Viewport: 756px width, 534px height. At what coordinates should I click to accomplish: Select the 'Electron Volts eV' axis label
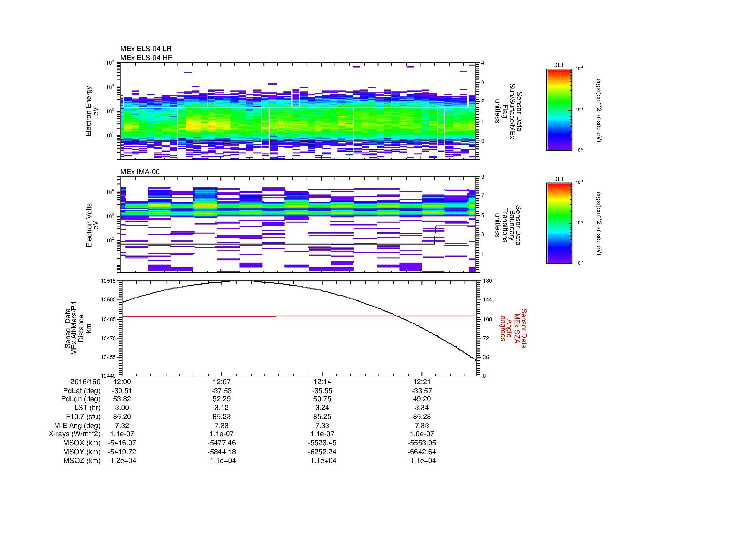click(x=92, y=225)
